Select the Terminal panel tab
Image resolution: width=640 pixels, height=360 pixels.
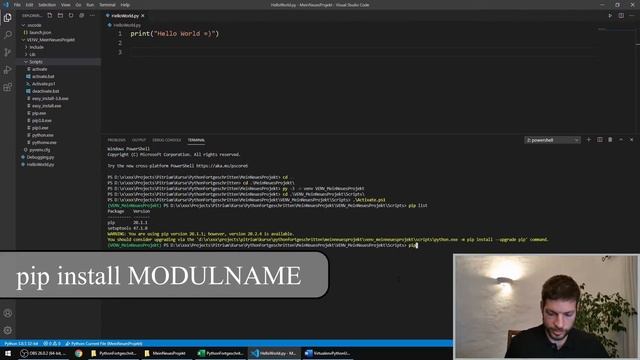coord(196,140)
